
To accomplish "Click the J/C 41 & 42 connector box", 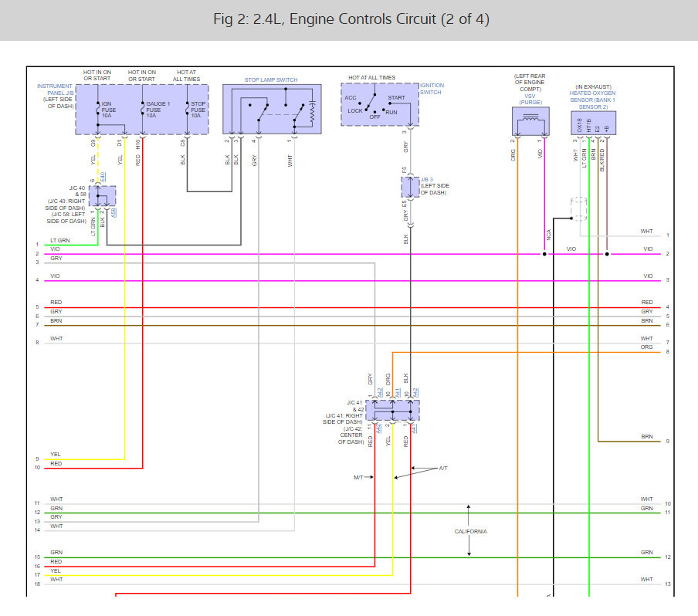I will click(391, 410).
